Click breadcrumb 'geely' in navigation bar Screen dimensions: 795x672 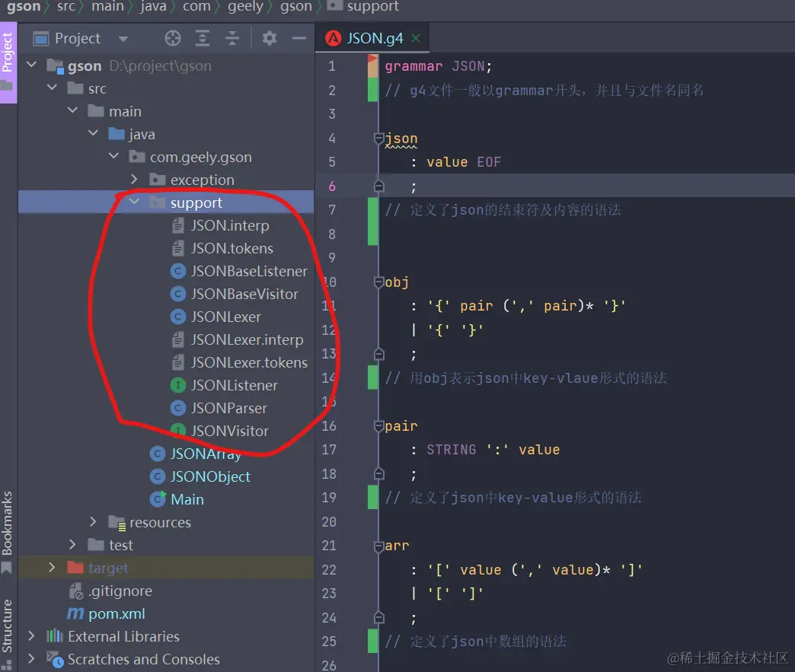click(245, 6)
